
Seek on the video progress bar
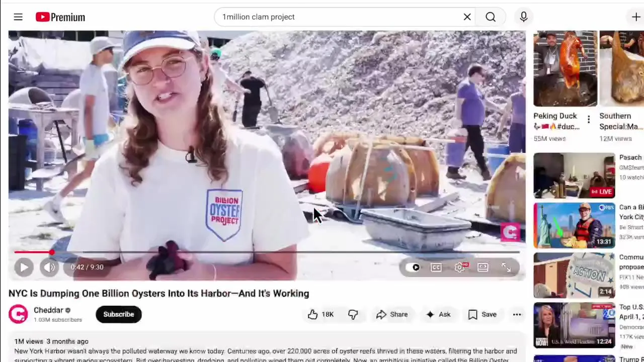pyautogui.click(x=267, y=252)
